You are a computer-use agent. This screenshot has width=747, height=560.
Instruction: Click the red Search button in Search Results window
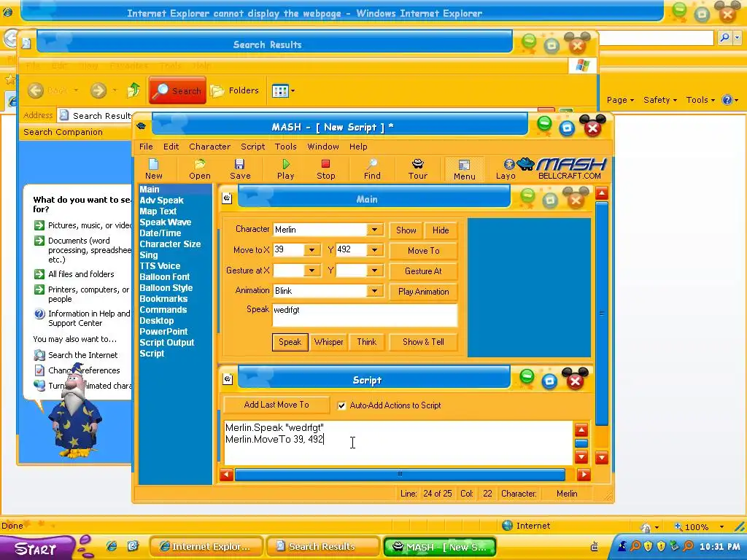pyautogui.click(x=177, y=90)
